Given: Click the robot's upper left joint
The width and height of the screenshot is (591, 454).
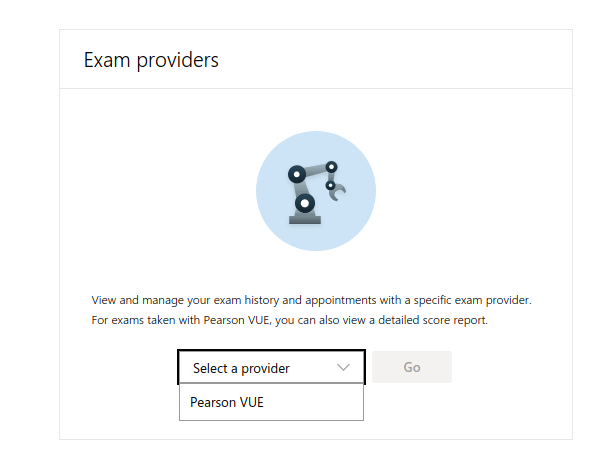Looking at the screenshot, I should click(297, 174).
